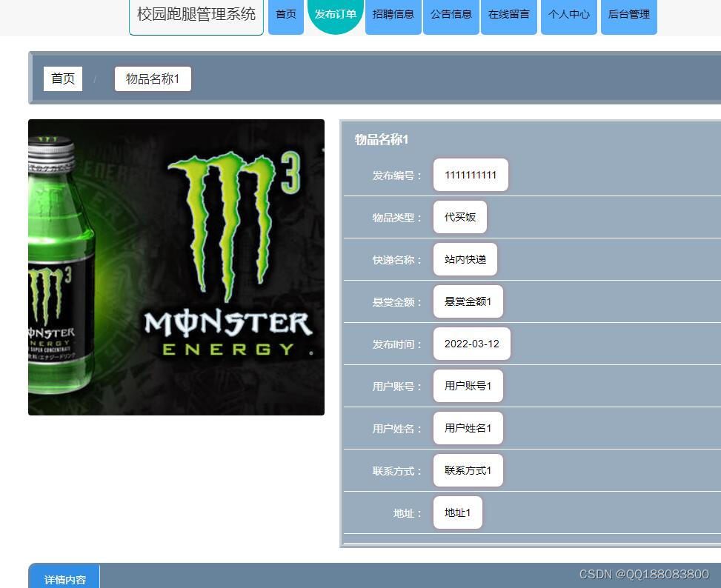The width and height of the screenshot is (721, 588).
Task: Select the 物品类型 value 代买饭
Action: point(460,217)
